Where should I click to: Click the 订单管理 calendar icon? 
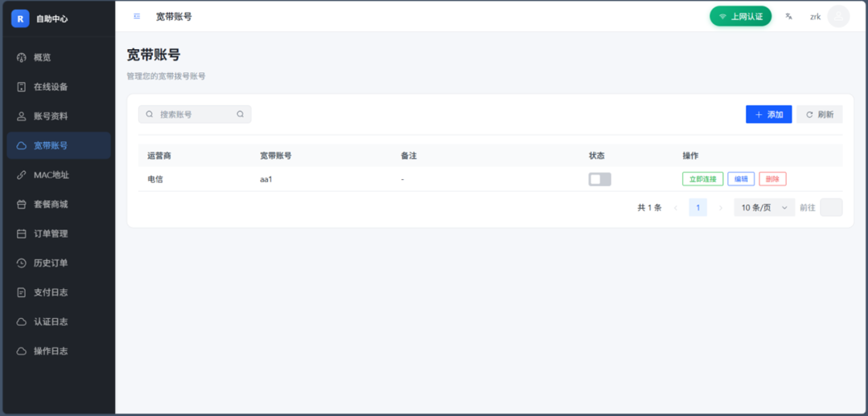click(22, 234)
